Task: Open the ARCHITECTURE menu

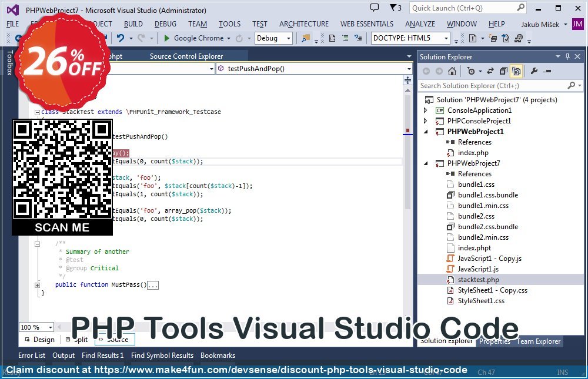Action: pos(304,24)
